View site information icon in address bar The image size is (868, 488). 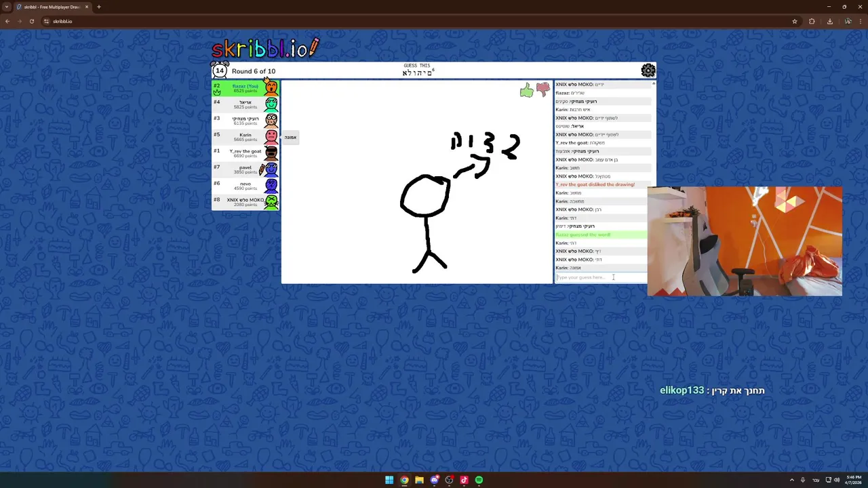47,21
